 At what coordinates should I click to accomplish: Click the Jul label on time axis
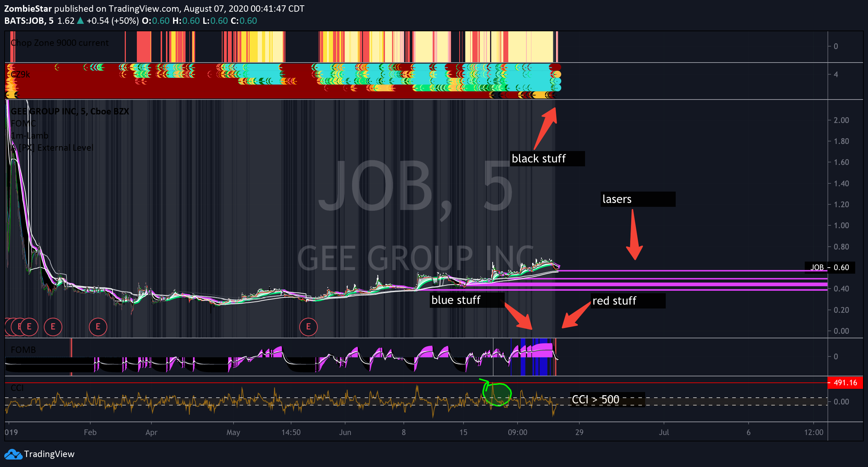coord(664,432)
